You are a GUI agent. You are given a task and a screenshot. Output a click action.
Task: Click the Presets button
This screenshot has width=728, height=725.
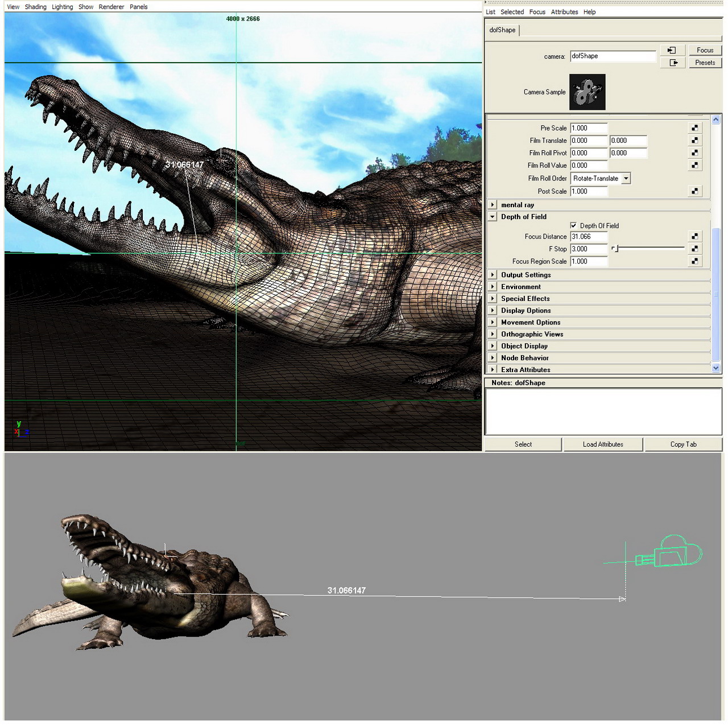705,63
